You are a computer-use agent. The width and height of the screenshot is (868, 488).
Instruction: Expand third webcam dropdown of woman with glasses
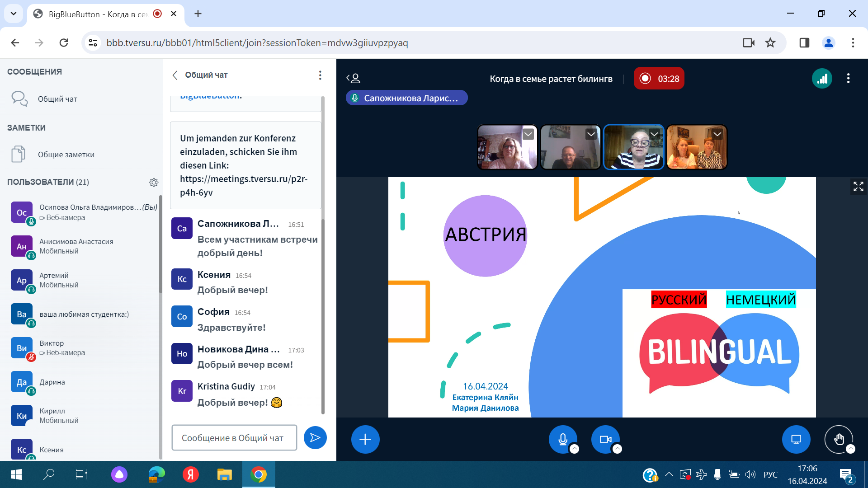[654, 134]
